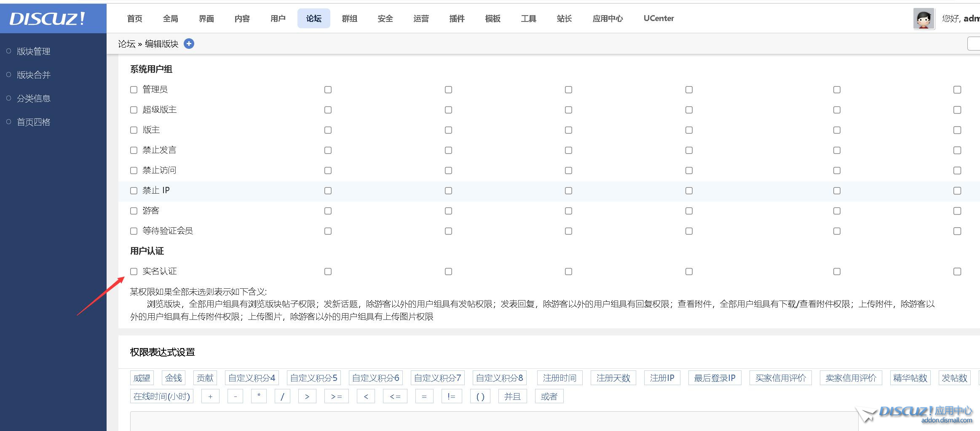The image size is (980, 431).
Task: Insert 自定义积分6 into the expression
Action: (x=376, y=378)
